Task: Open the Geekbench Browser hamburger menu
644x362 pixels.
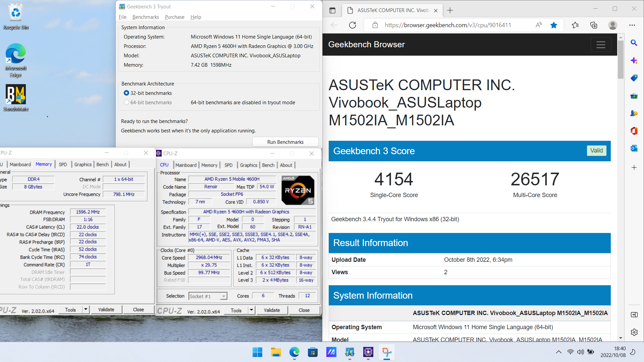Action: [x=601, y=45]
